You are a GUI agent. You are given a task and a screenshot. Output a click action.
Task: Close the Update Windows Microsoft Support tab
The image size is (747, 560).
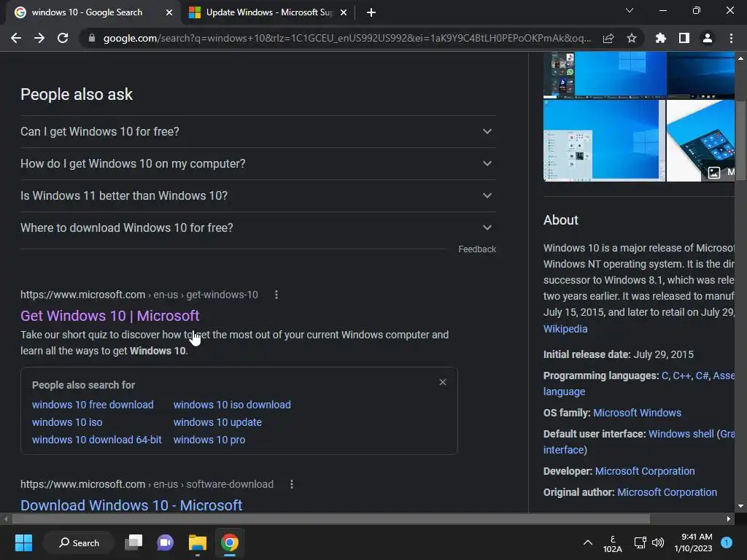[344, 12]
